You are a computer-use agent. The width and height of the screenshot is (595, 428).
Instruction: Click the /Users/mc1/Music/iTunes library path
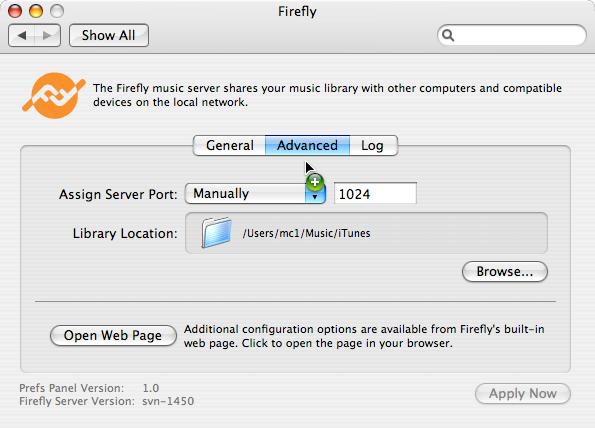(x=307, y=233)
